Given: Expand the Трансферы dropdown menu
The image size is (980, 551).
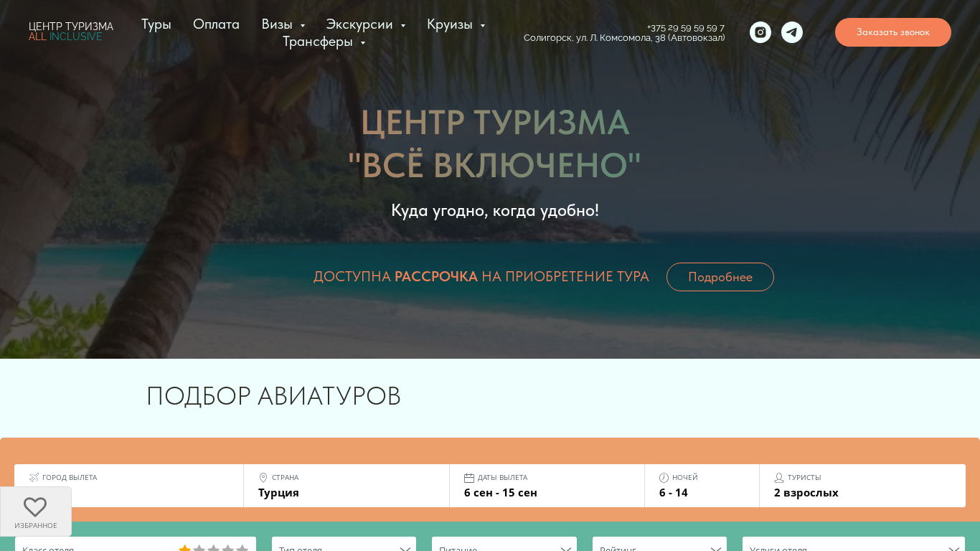Looking at the screenshot, I should coord(324,42).
